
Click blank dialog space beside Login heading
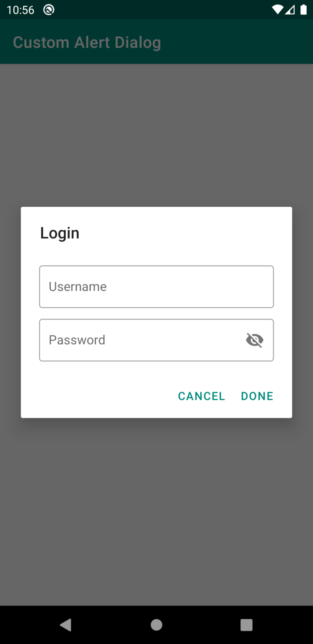tap(184, 233)
